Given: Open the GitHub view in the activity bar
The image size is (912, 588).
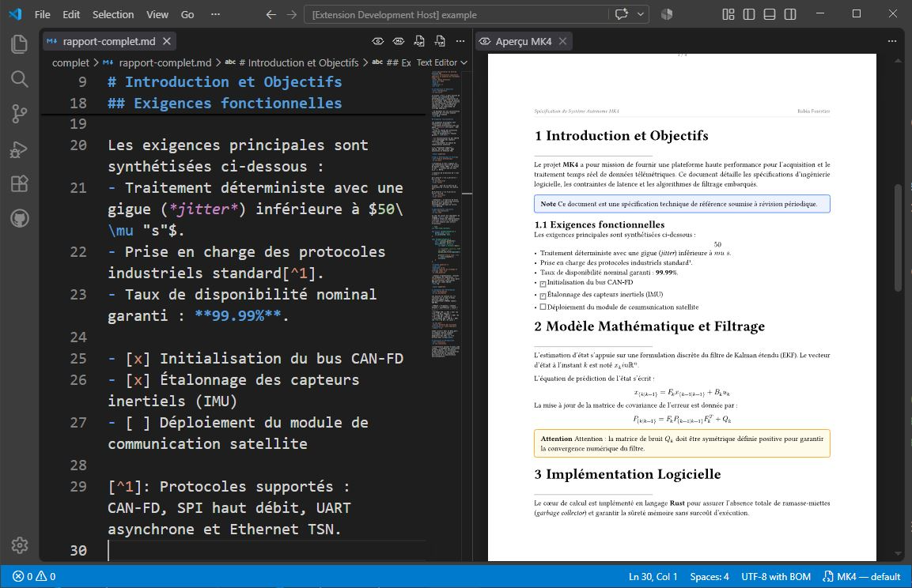Looking at the screenshot, I should pos(19,218).
